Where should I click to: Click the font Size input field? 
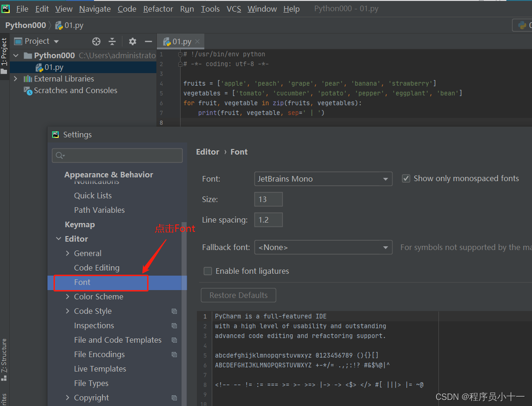[269, 199]
